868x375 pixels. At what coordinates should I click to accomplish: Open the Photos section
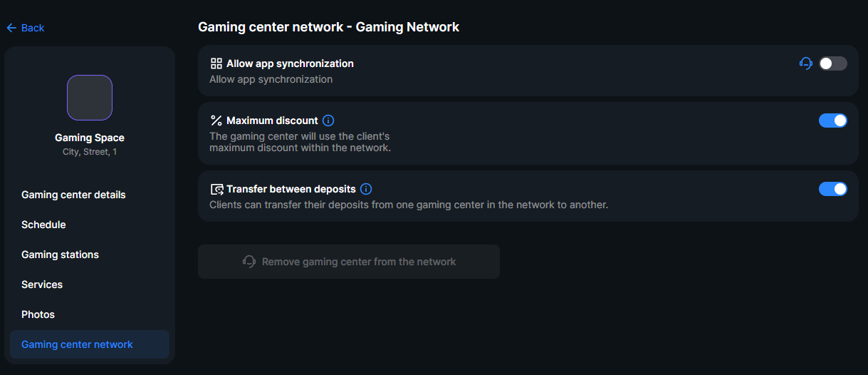point(90,314)
